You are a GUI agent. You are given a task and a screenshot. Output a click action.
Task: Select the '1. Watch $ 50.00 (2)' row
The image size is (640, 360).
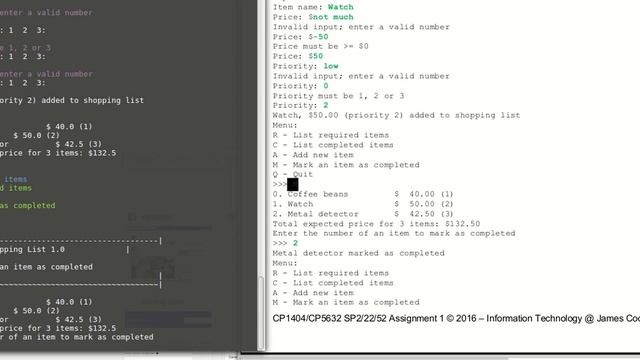[x=363, y=204]
